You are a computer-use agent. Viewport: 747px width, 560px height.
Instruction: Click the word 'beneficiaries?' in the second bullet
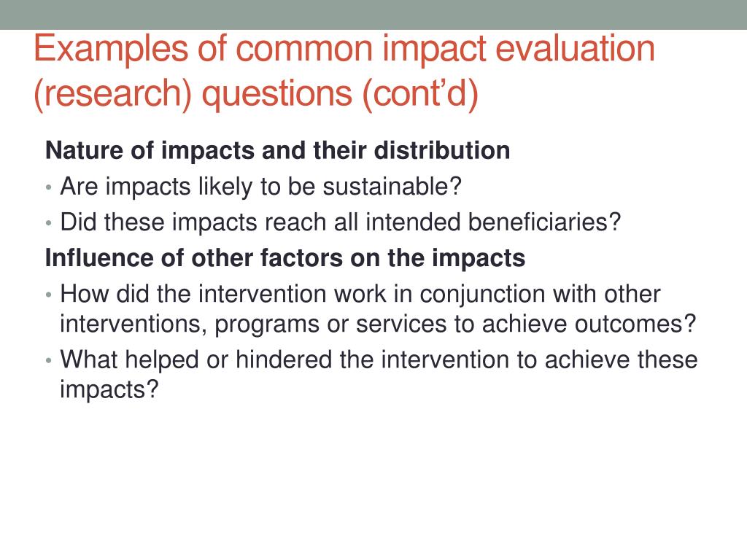coord(544,222)
